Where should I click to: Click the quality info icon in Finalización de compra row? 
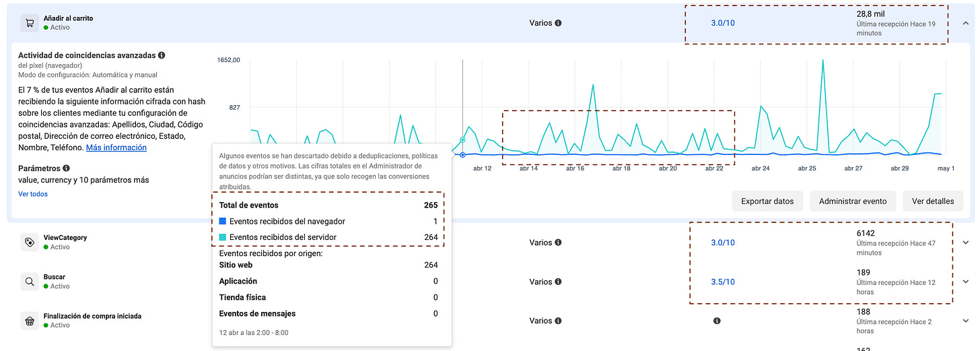tap(717, 321)
